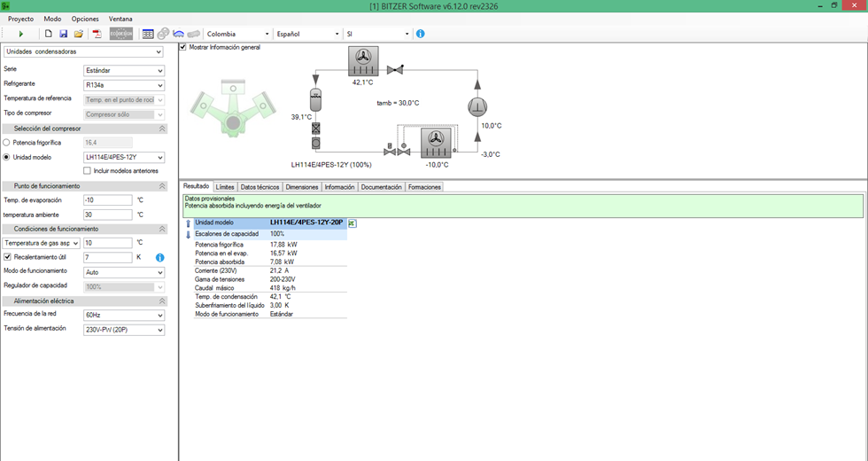The height and width of the screenshot is (461, 868).
Task: Select the Potencia frigorífica radio button
Action: point(7,143)
